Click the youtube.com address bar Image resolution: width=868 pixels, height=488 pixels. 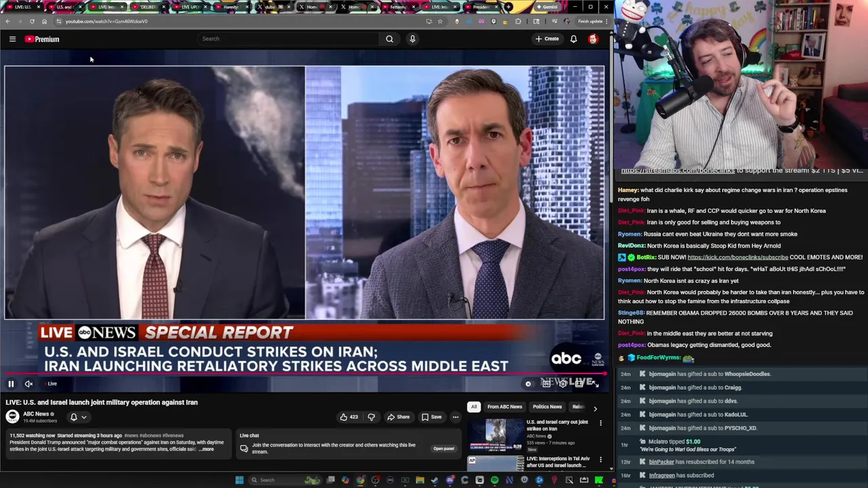pyautogui.click(x=237, y=21)
